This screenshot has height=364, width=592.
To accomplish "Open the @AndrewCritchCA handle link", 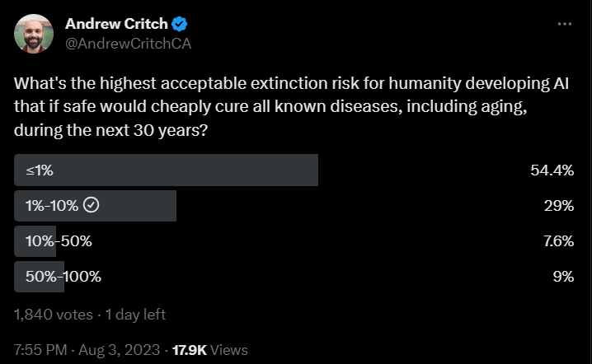I will (x=128, y=43).
